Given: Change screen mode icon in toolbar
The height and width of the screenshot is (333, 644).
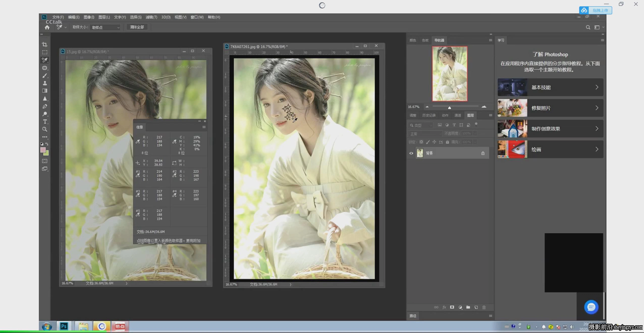Looking at the screenshot, I should point(45,169).
